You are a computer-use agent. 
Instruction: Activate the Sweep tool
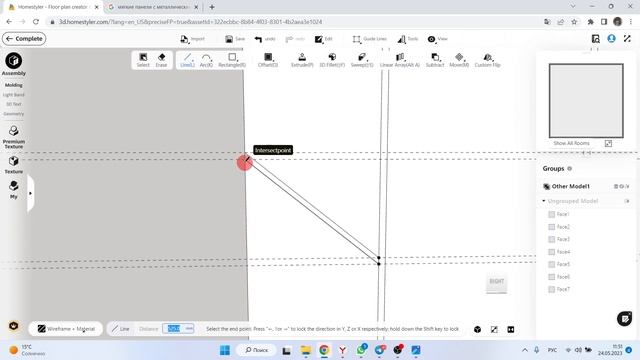(x=362, y=60)
